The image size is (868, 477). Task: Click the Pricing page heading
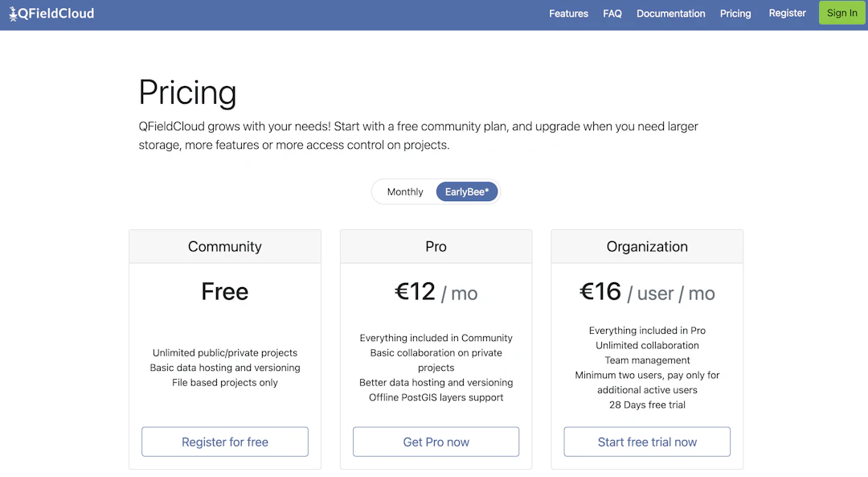187,93
